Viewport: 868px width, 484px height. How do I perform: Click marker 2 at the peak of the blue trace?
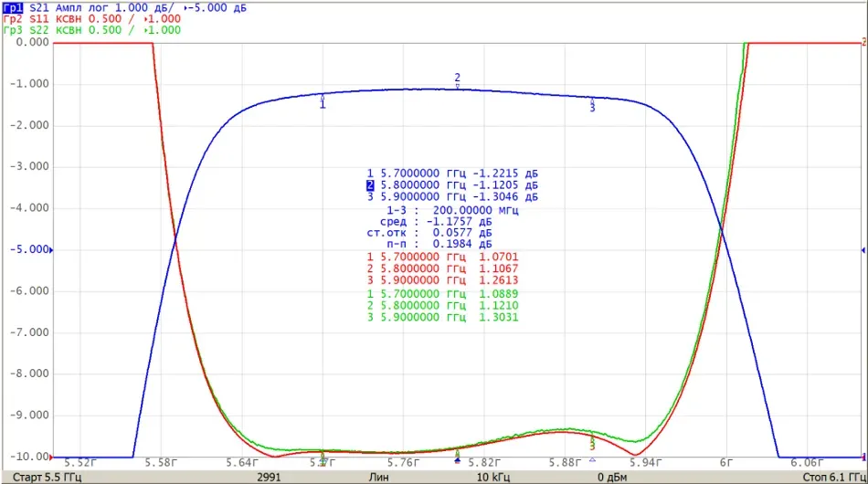click(457, 80)
